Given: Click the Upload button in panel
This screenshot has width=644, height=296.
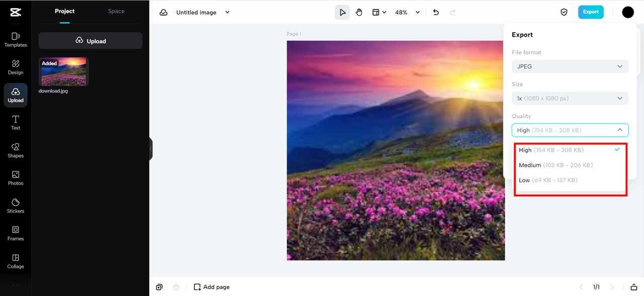Looking at the screenshot, I should [91, 41].
